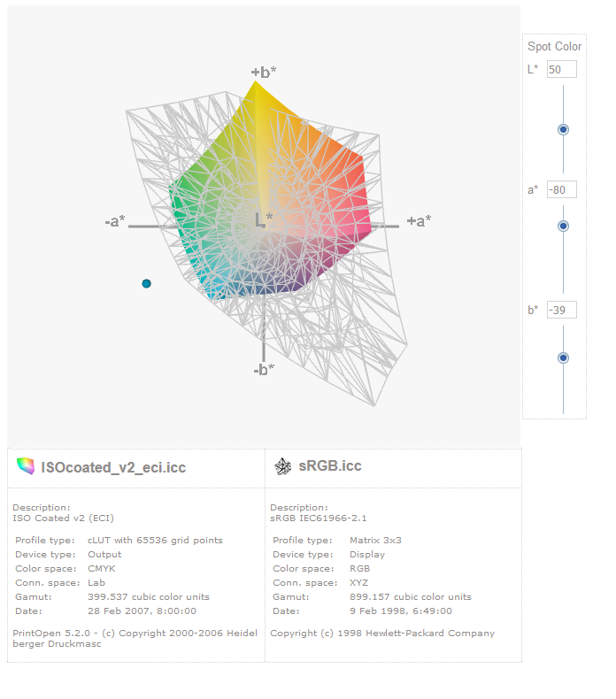Screen dimensions: 616x699
Task: Select the ISOcoated_v2_eci.icc profile title
Action: [113, 467]
